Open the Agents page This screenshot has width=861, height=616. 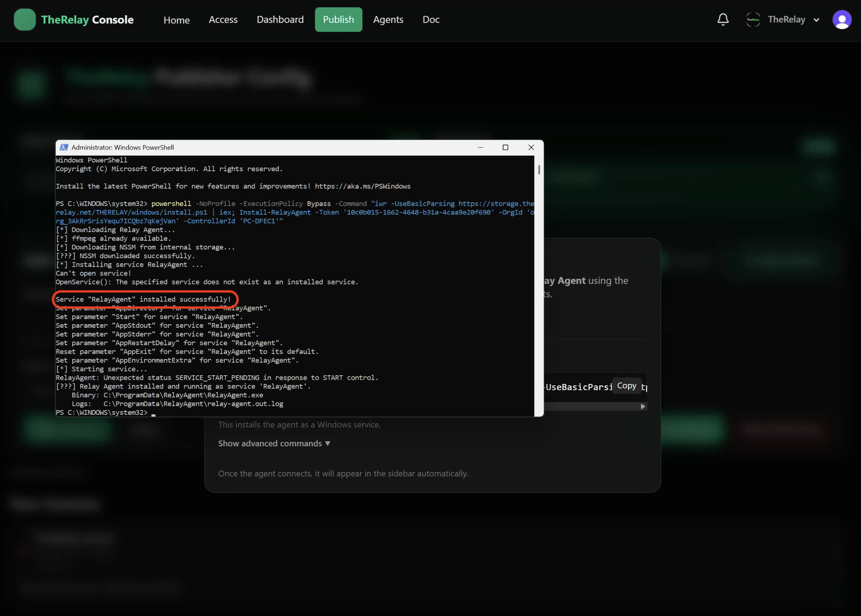[388, 20]
